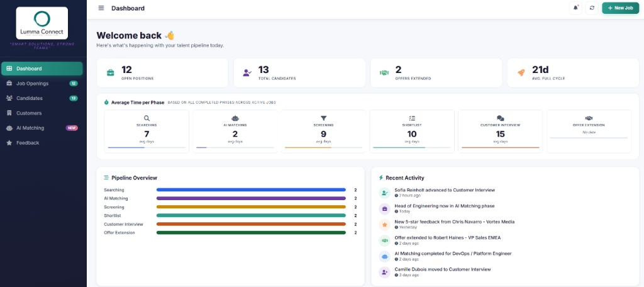Viewport: 644px width, 287px height.
Task: Click the Sofia Reinholt activity avatar icon
Action: tap(384, 193)
